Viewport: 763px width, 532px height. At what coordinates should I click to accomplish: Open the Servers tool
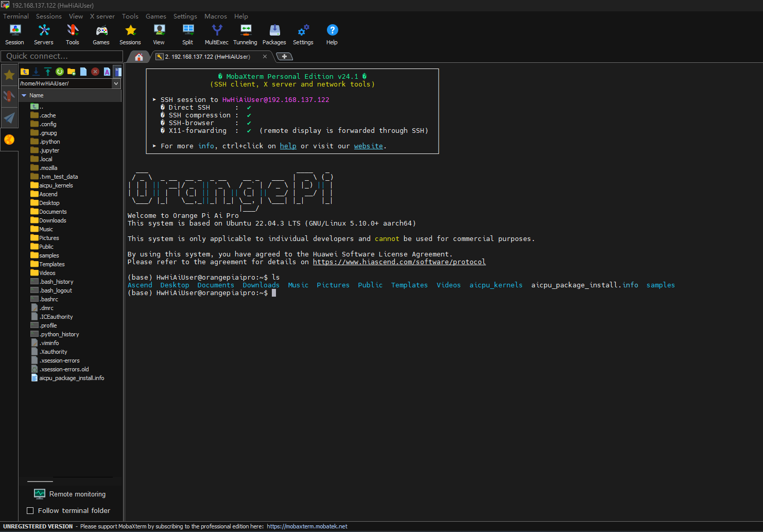point(44,35)
